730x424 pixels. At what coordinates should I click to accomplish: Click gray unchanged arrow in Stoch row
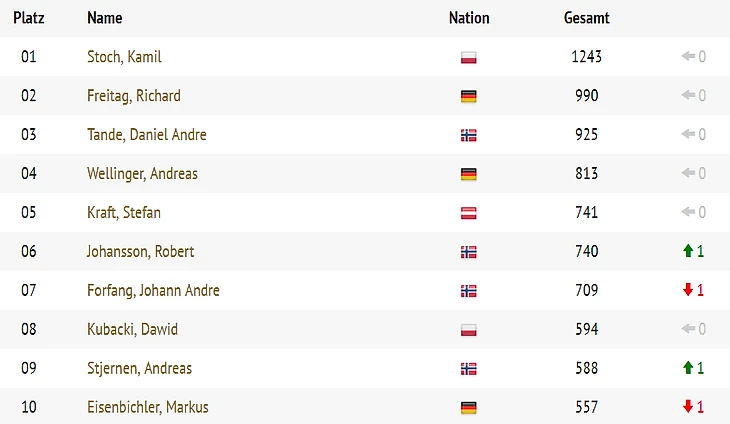click(688, 57)
